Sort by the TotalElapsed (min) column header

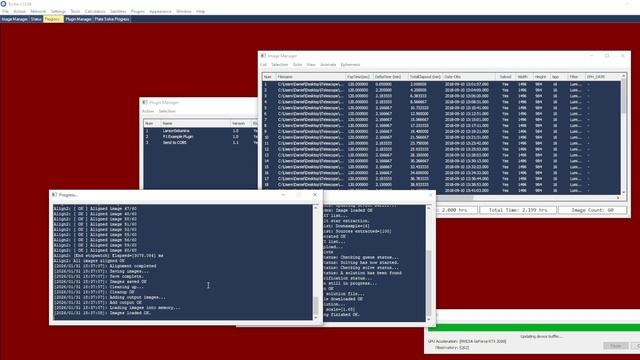[x=426, y=77]
